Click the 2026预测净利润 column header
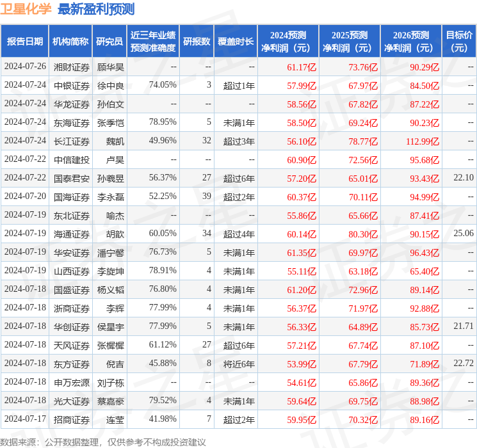Image resolution: width=477 pixels, height=448 pixels. coord(411,42)
